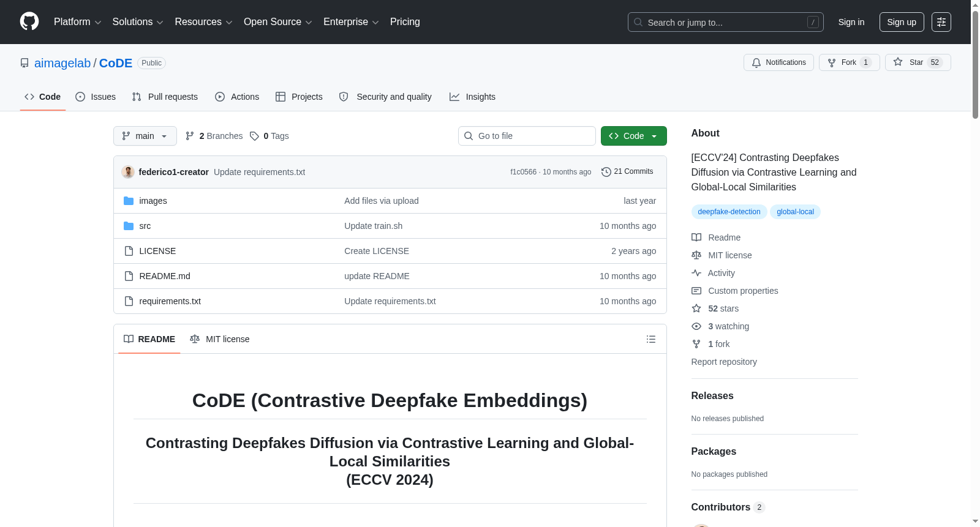Click the history clock icon by 21 Commits
980x527 pixels.
(x=606, y=172)
